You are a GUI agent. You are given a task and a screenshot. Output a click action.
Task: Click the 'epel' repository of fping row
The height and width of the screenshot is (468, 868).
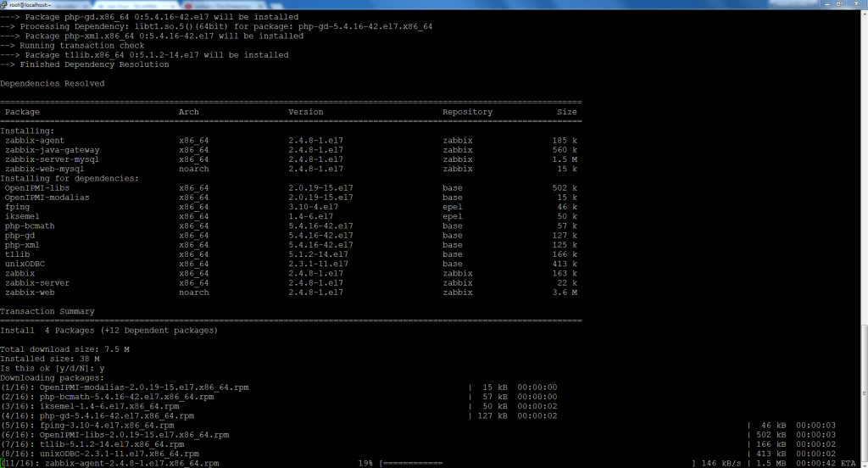click(x=453, y=207)
